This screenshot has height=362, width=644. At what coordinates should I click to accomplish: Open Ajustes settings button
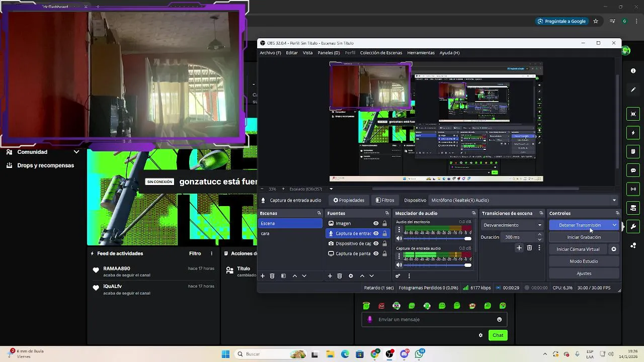tap(584, 274)
